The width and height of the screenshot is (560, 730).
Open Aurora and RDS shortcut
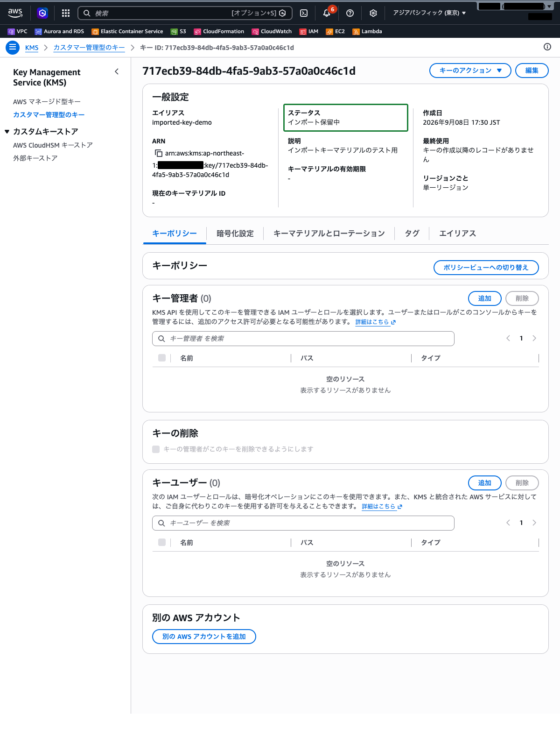tap(59, 31)
